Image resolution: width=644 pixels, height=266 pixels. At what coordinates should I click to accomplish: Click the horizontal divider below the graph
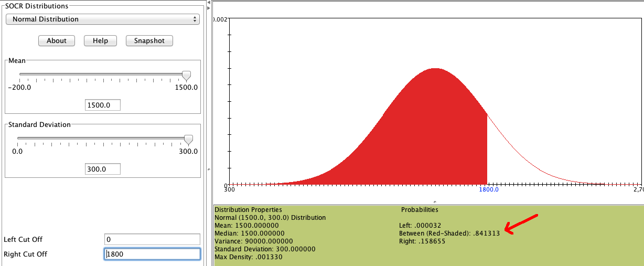(434, 202)
